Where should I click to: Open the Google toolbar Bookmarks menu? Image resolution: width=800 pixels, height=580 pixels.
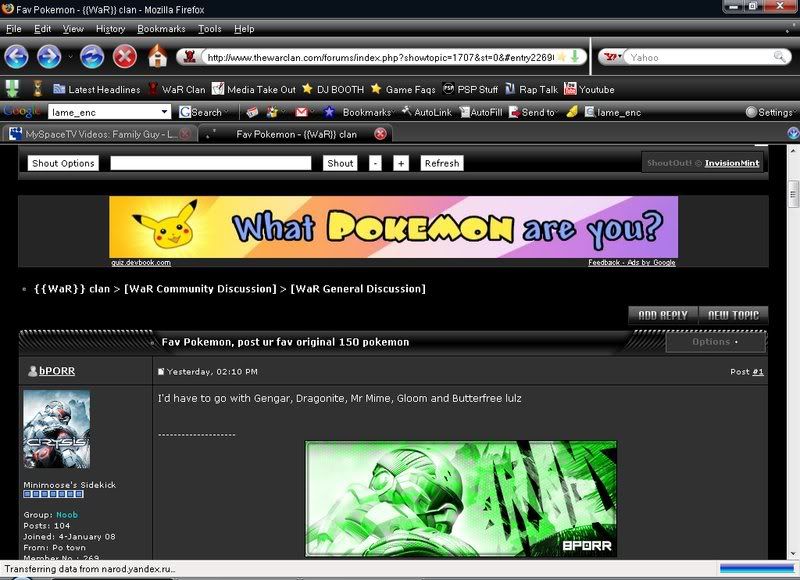coord(367,112)
